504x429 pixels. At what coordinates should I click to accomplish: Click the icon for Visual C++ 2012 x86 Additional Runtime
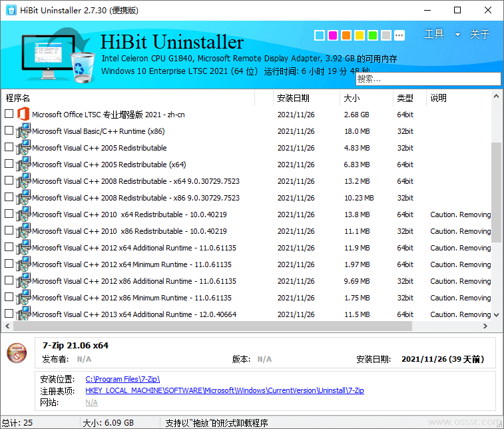pyautogui.click(x=23, y=280)
